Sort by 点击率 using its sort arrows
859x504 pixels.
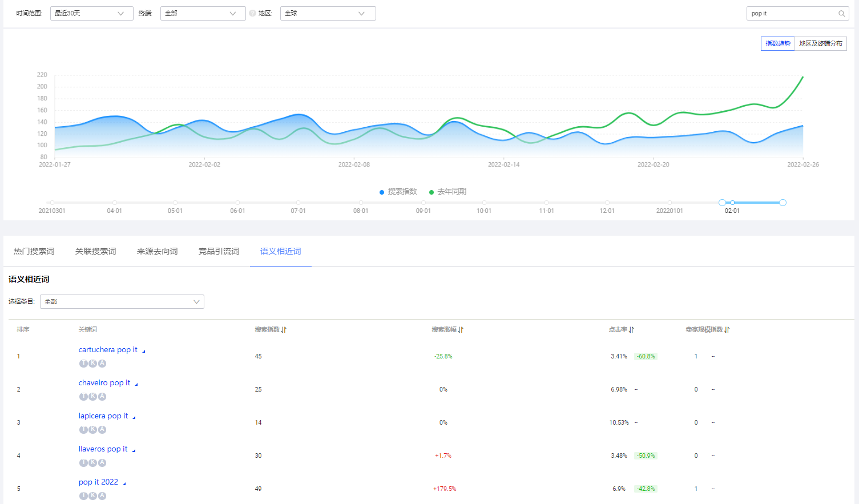point(631,330)
